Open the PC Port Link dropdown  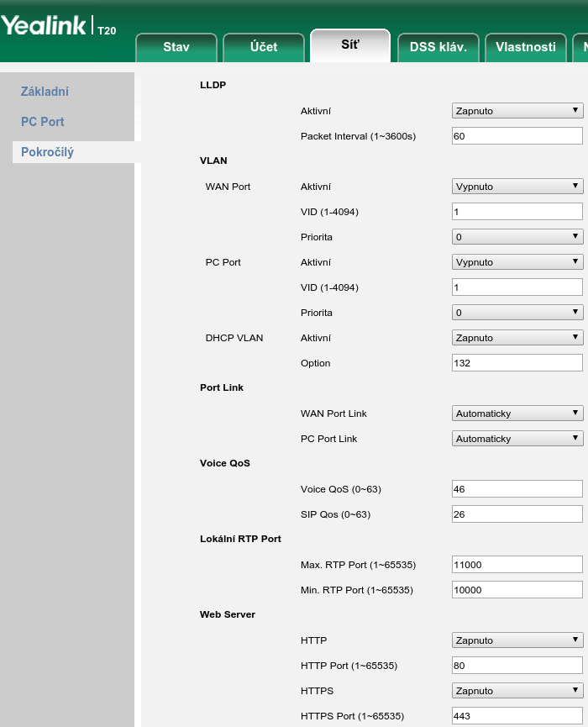click(x=517, y=439)
